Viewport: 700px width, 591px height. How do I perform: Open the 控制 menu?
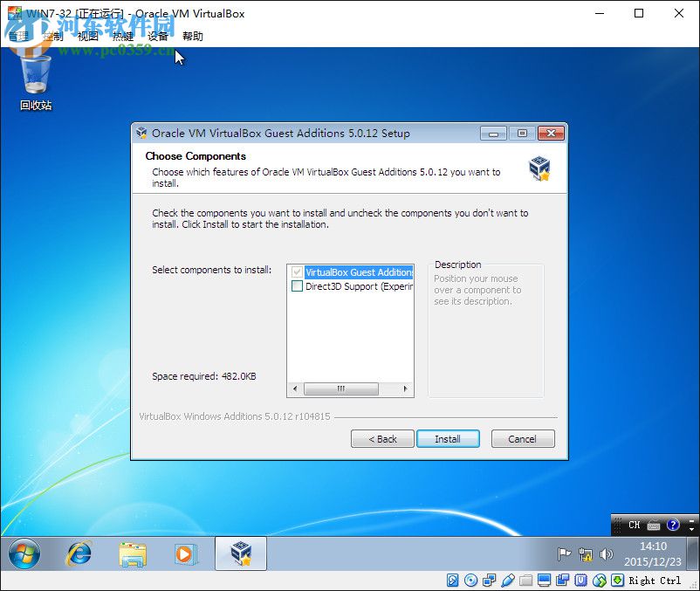pos(53,36)
